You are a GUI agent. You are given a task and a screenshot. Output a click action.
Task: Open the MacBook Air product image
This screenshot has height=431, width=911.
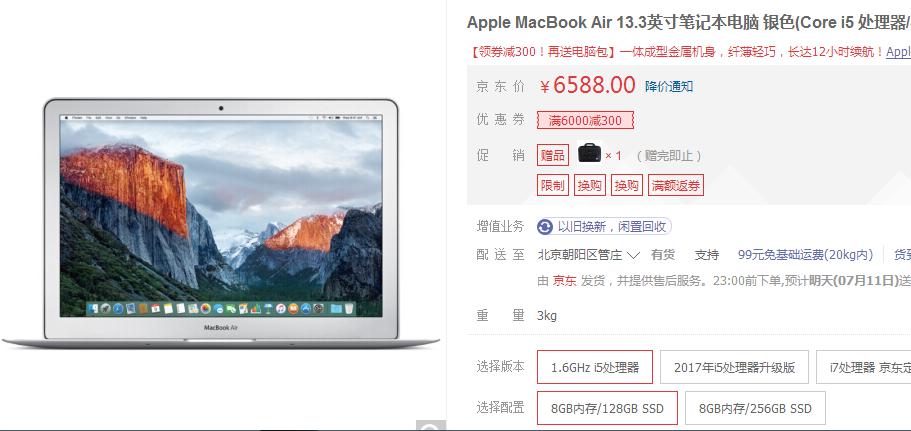pos(221,224)
